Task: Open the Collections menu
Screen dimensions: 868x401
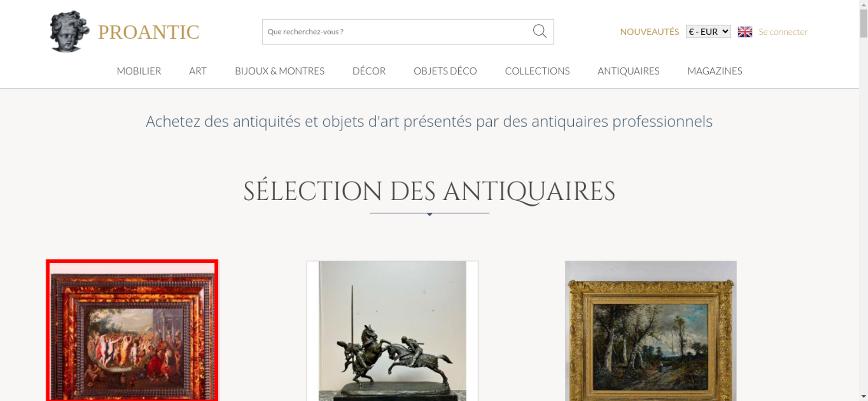Action: [537, 71]
